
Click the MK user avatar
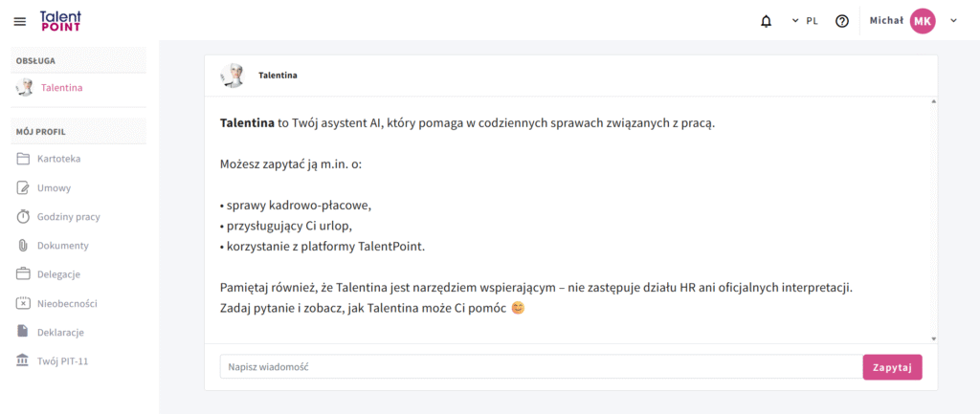point(923,21)
